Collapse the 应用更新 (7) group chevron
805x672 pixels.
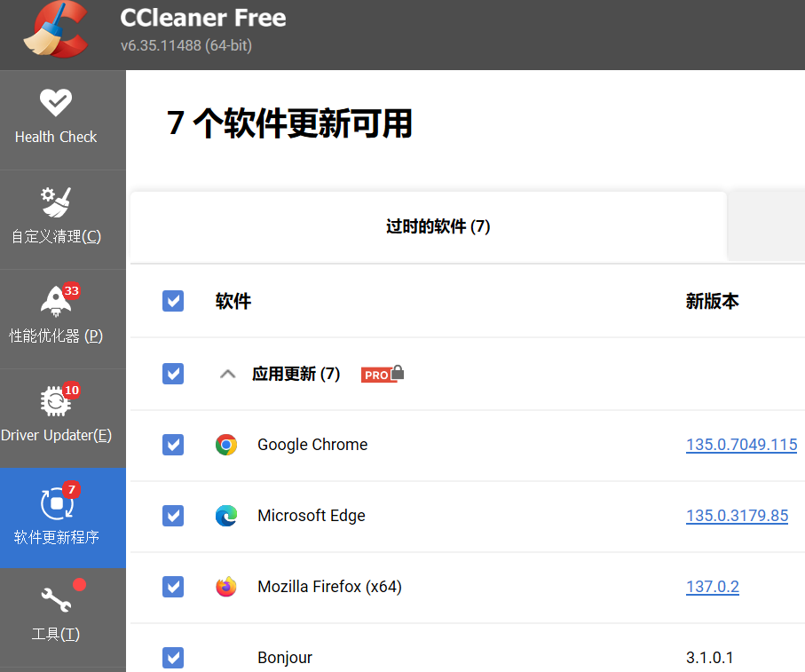[x=228, y=375]
